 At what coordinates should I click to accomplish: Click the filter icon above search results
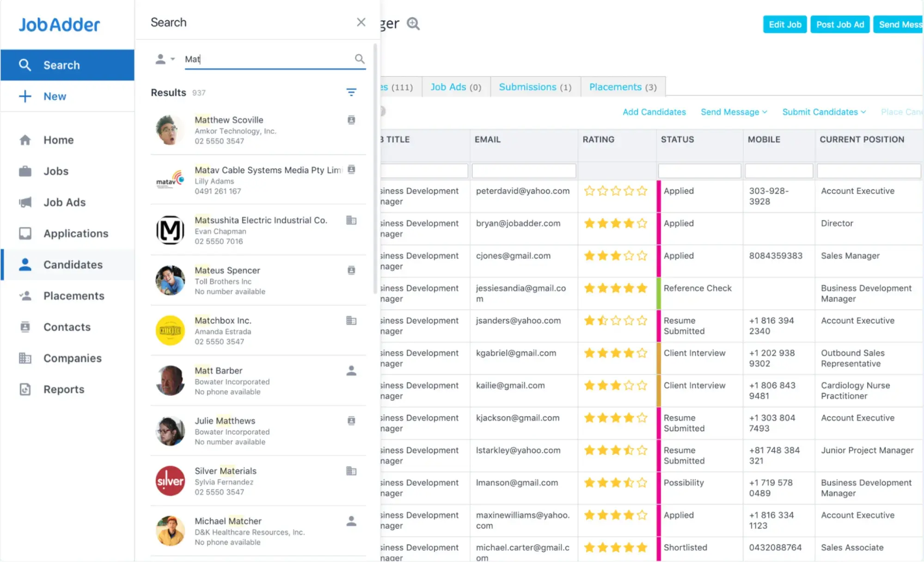[x=352, y=92]
